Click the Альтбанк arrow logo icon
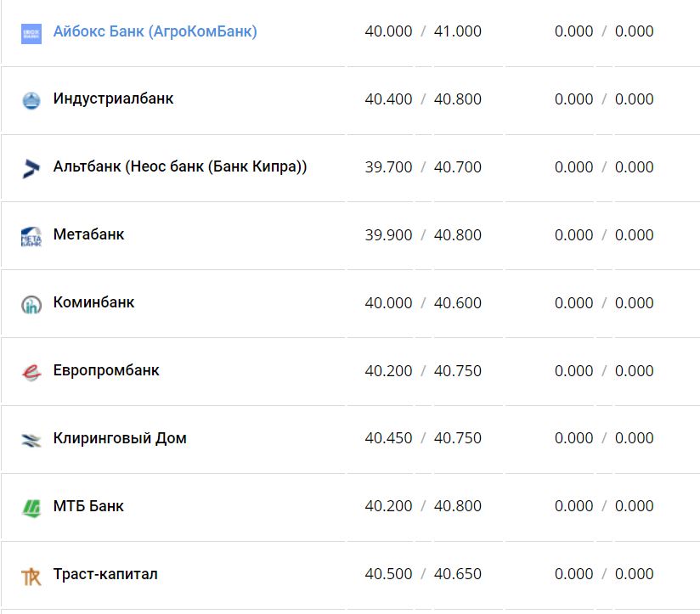The image size is (700, 614). pyautogui.click(x=31, y=168)
